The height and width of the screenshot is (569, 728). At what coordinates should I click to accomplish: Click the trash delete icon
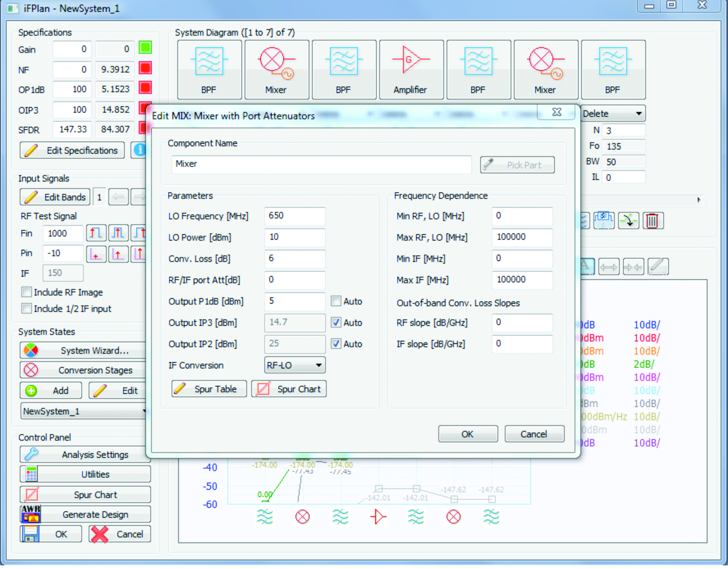pyautogui.click(x=653, y=221)
